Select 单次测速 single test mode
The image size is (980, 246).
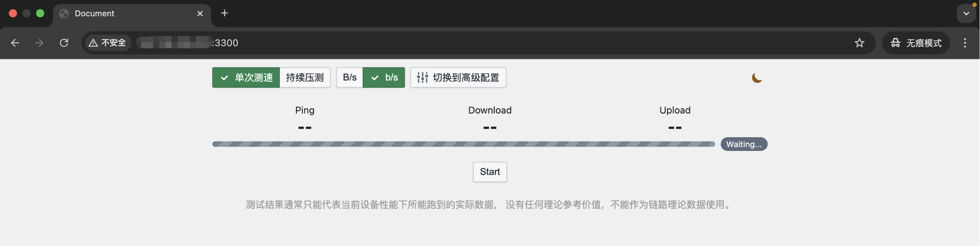click(246, 77)
